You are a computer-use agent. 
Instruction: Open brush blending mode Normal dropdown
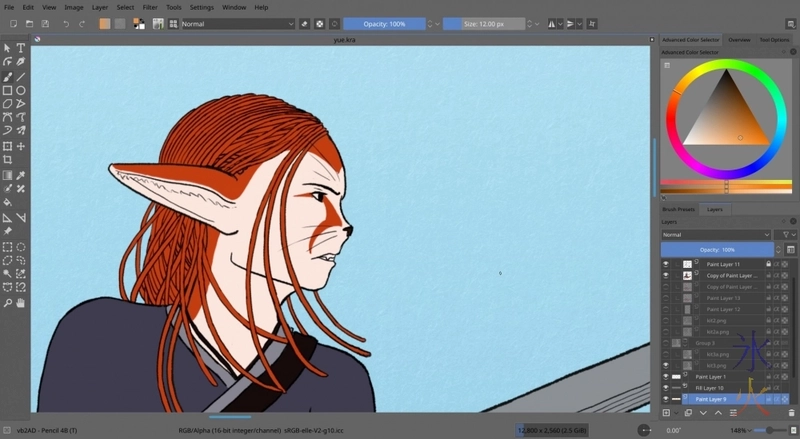pos(238,22)
